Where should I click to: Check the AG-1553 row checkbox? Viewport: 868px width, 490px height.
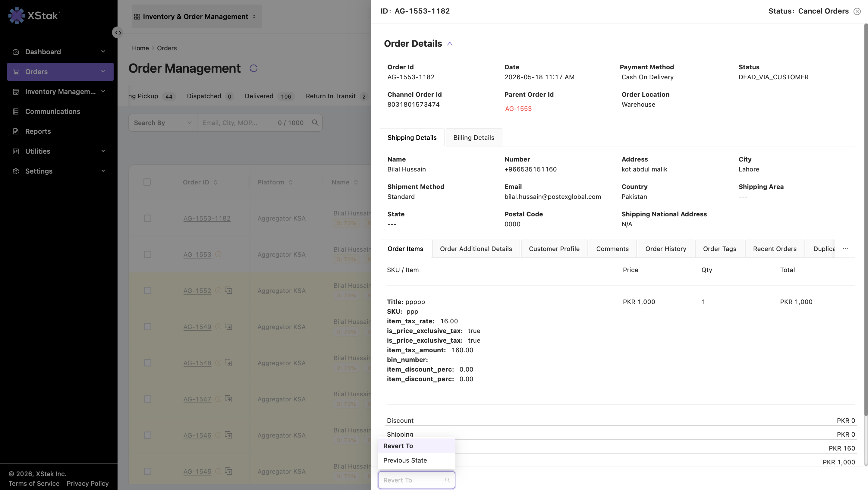pyautogui.click(x=148, y=254)
